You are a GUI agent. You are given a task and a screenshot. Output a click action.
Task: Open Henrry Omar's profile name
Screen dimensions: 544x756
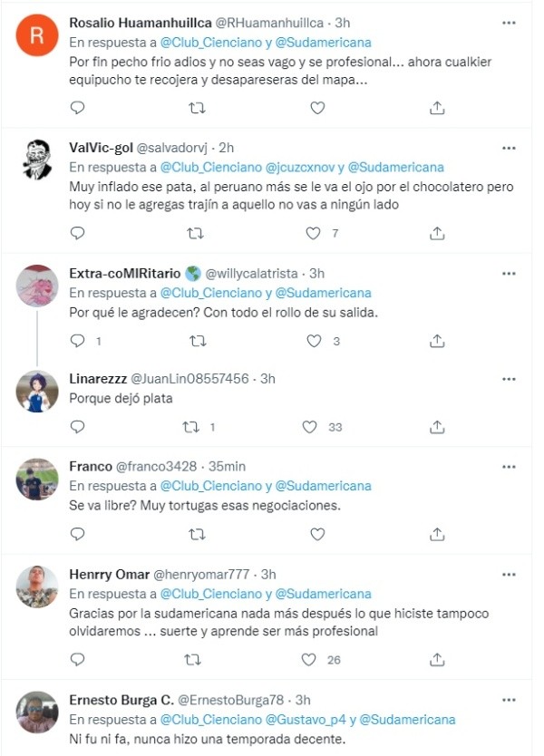(x=109, y=575)
